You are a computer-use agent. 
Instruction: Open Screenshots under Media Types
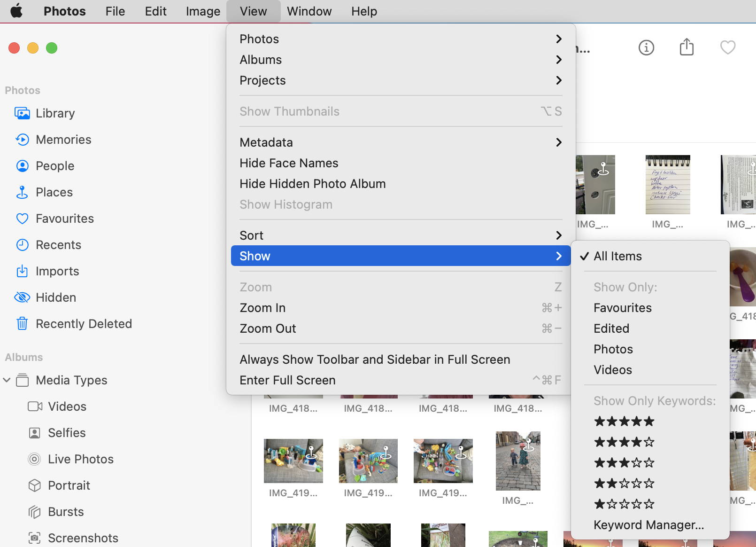pos(73,538)
